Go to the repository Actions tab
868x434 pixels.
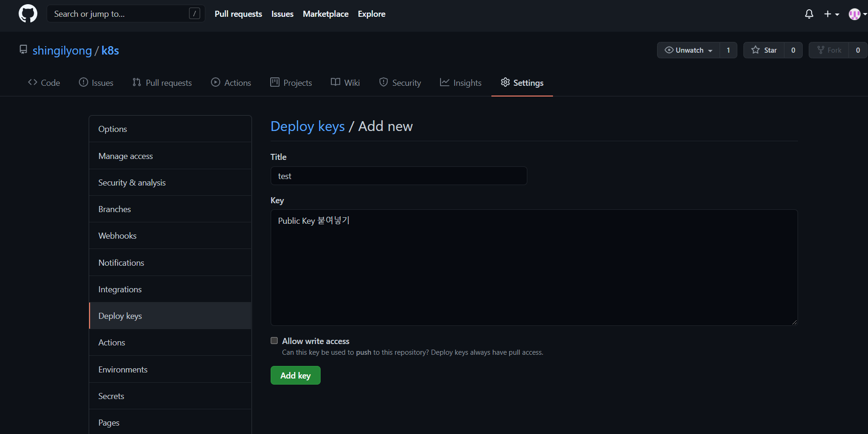pos(231,83)
